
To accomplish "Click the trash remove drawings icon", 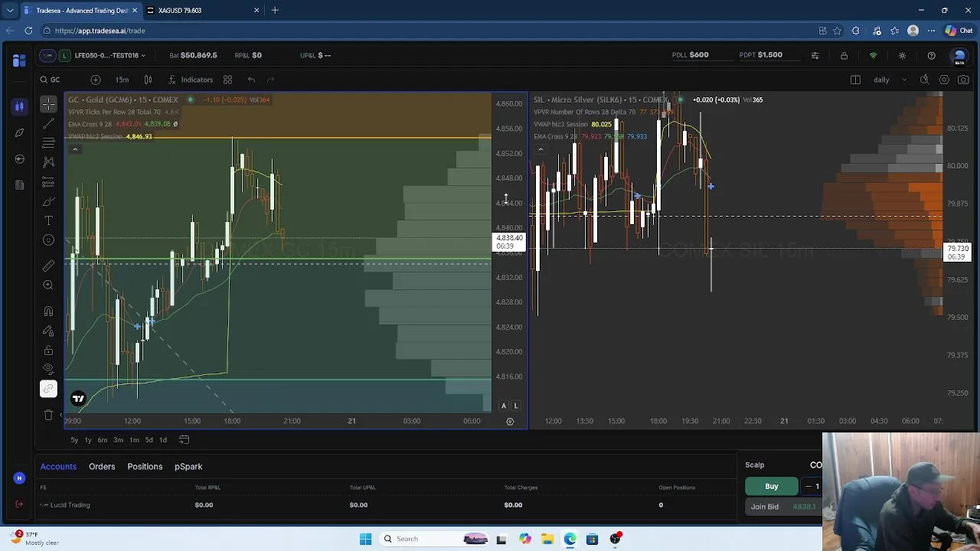I will (x=48, y=415).
